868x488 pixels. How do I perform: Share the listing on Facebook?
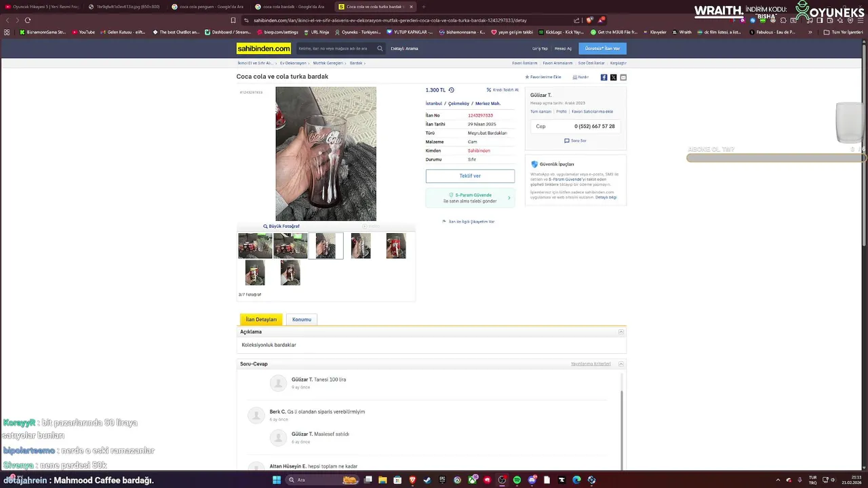(x=604, y=77)
